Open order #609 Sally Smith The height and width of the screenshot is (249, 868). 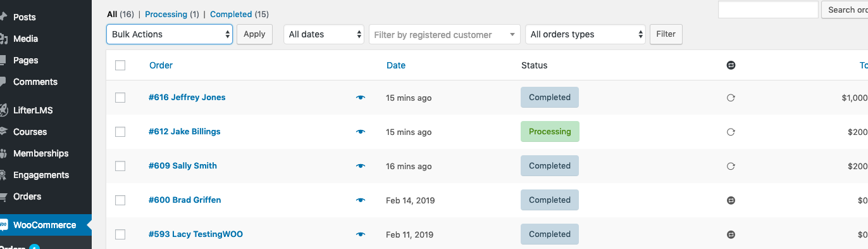pos(183,166)
